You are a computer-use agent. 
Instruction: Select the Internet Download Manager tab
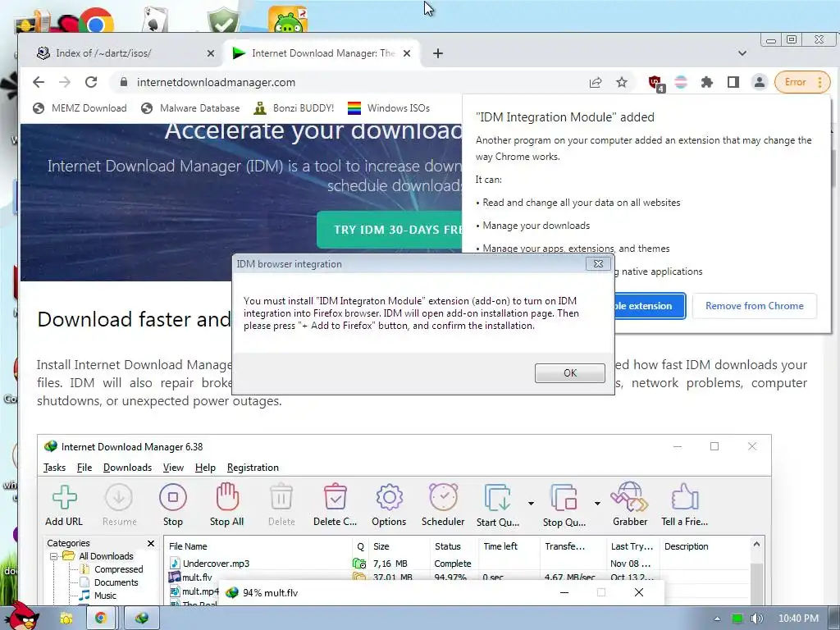coord(323,53)
